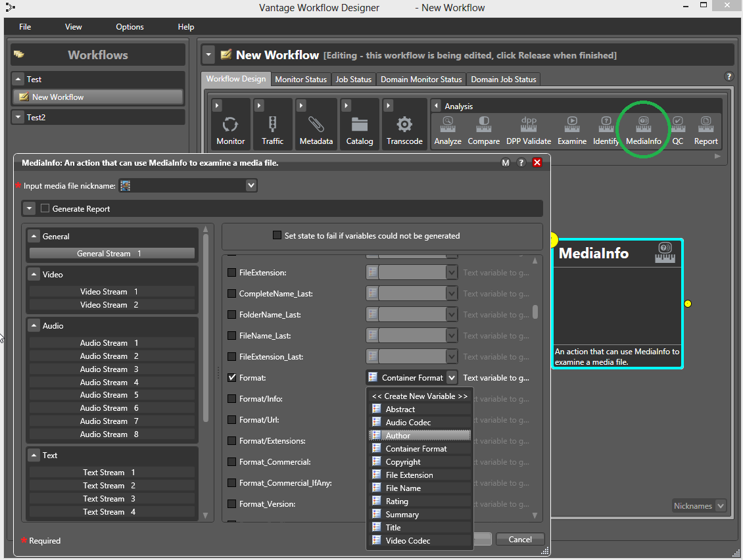Click the yellow output connector on MediaInfo node
This screenshot has height=560, width=743.
pyautogui.click(x=688, y=304)
